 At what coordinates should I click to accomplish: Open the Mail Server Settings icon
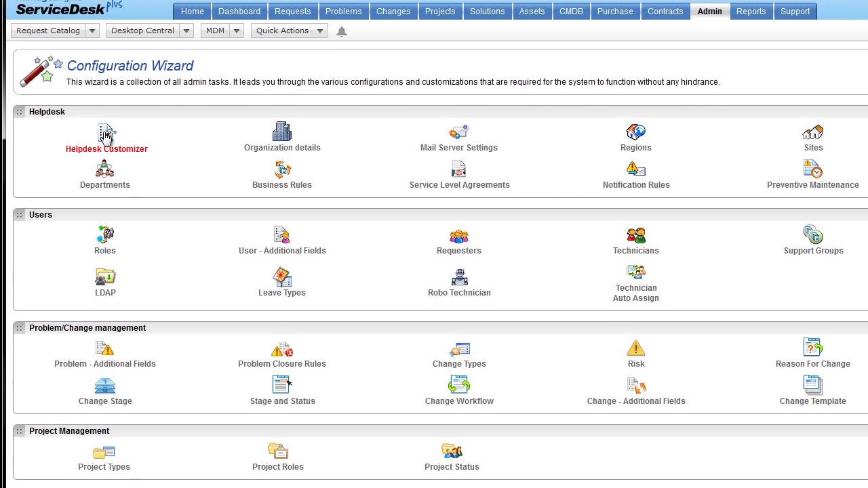(x=459, y=131)
